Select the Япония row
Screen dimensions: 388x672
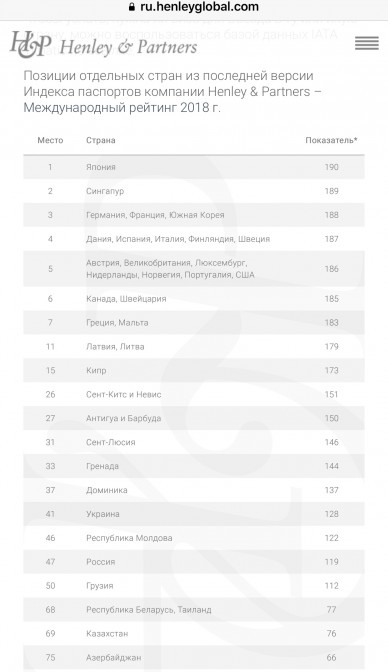[x=194, y=167]
